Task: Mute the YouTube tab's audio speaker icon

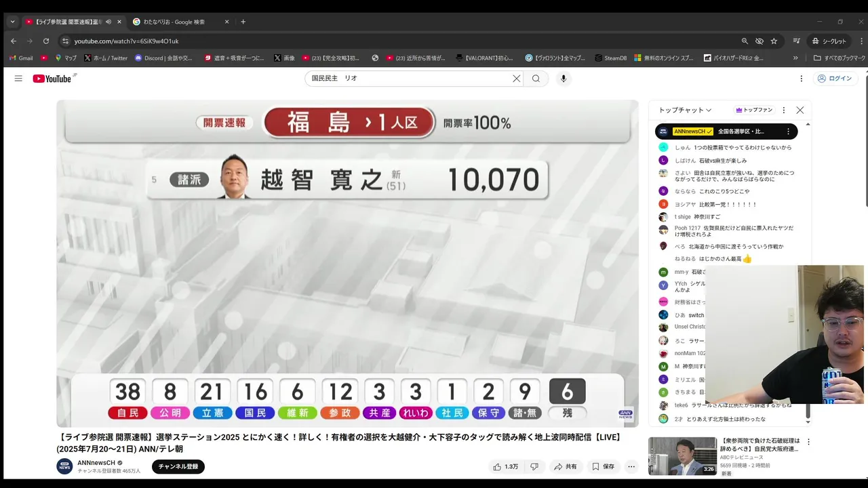Action: point(108,22)
